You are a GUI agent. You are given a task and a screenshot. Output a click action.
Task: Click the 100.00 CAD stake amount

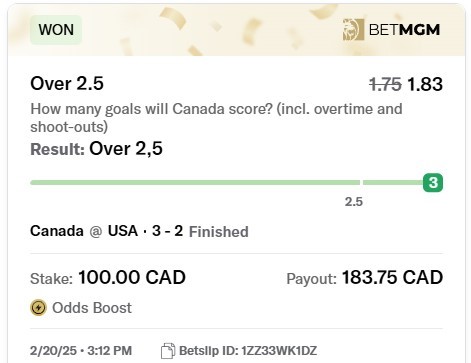point(132,277)
